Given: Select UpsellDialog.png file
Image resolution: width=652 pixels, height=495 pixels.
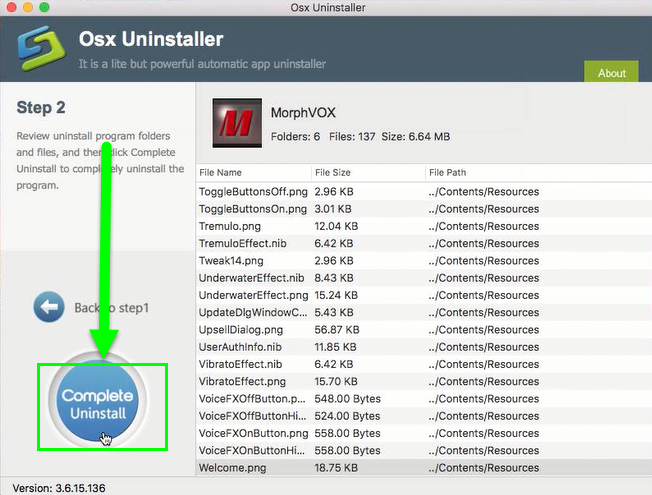Looking at the screenshot, I should [241, 330].
